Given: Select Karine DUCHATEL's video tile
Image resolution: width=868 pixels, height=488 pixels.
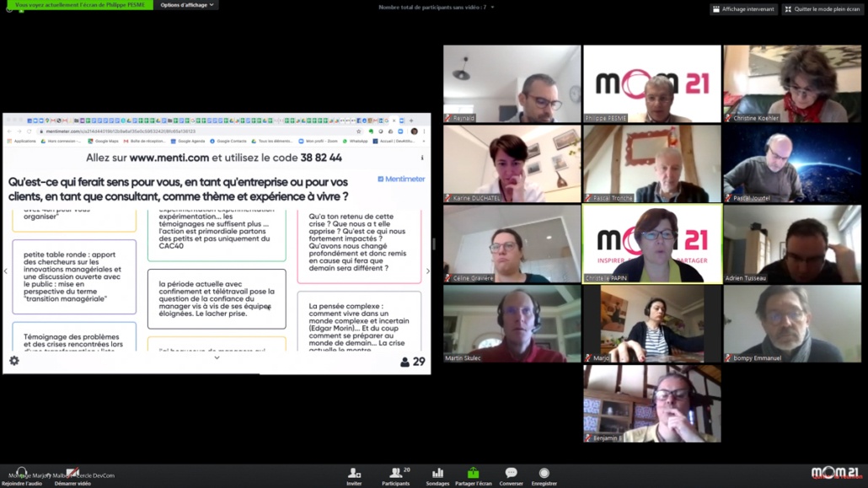Looking at the screenshot, I should (x=512, y=164).
